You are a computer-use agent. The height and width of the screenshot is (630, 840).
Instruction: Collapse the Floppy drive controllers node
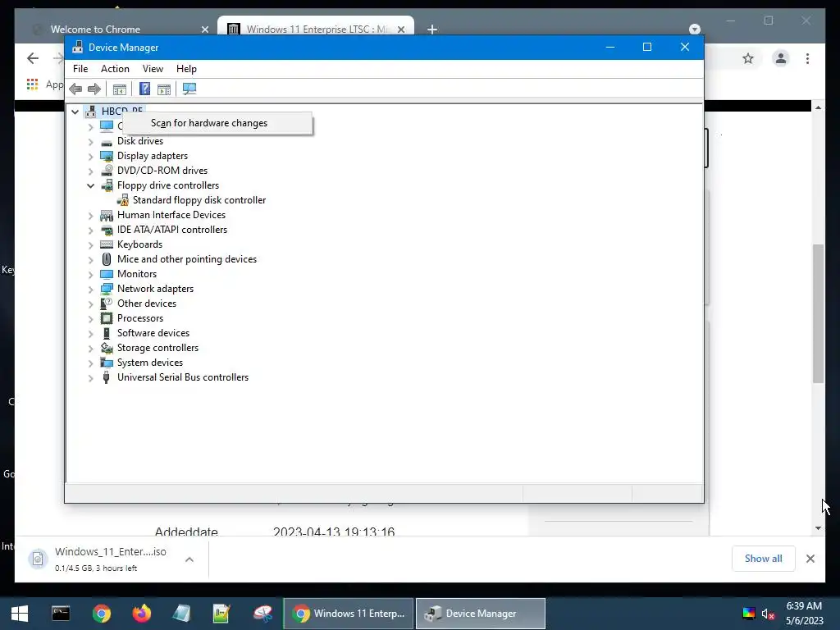click(90, 185)
